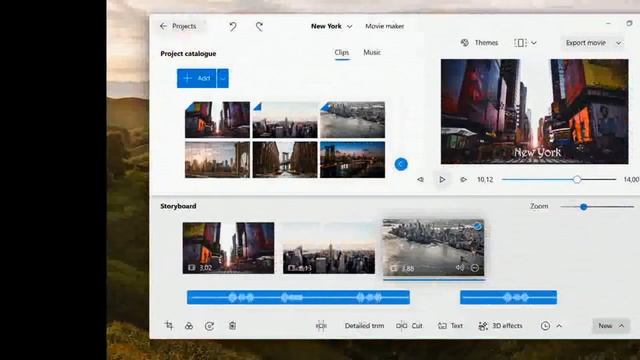Click the 10.12 current time readout
Image resolution: width=640 pixels, height=360 pixels.
coord(485,180)
